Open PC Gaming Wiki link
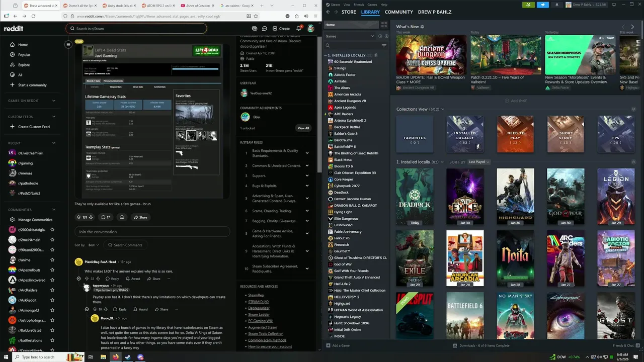Image resolution: width=644 pixels, height=362 pixels. pyautogui.click(x=261, y=321)
